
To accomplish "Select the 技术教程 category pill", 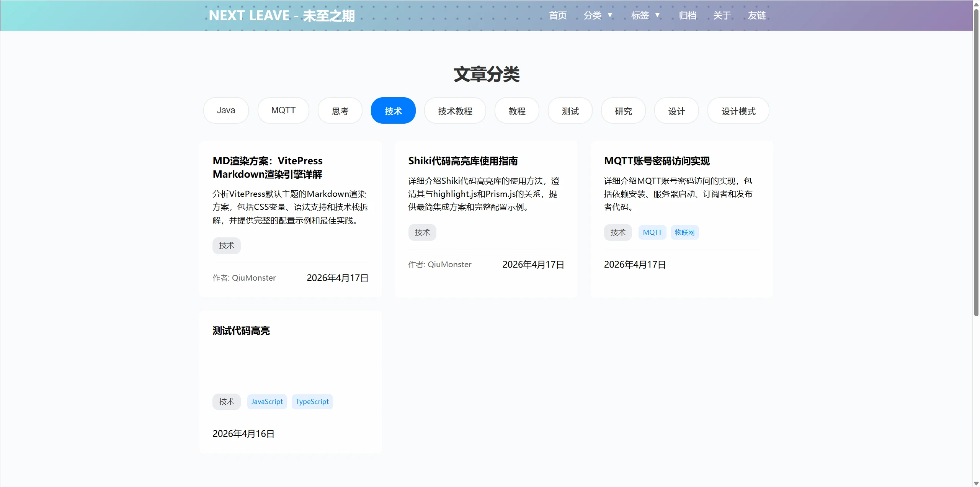I will (455, 110).
